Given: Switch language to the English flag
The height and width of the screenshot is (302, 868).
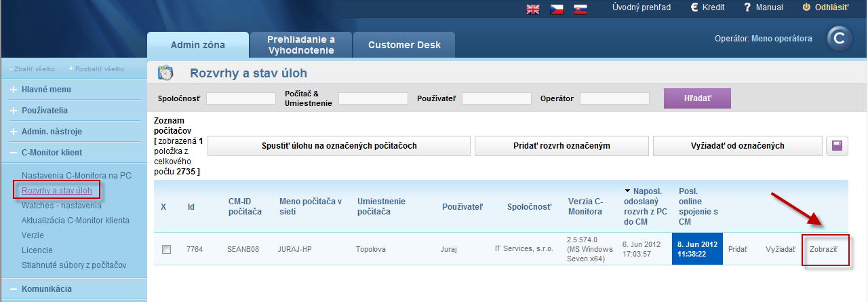Looking at the screenshot, I should tap(533, 9).
